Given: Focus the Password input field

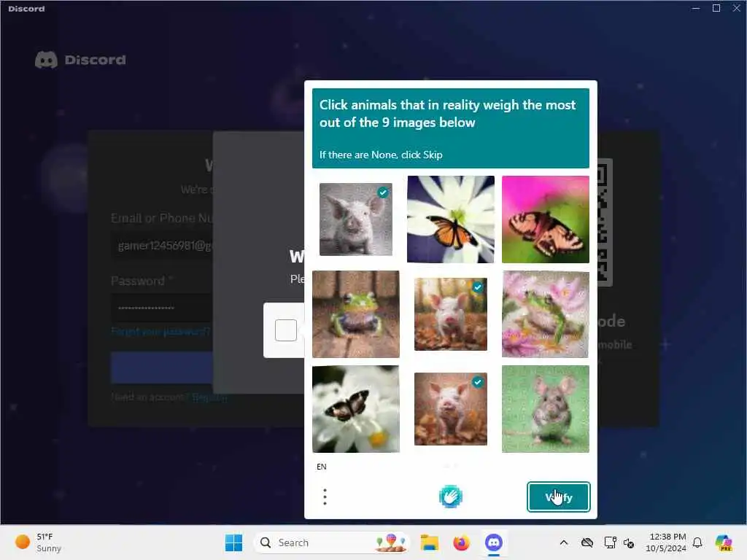Looking at the screenshot, I should (x=162, y=308).
